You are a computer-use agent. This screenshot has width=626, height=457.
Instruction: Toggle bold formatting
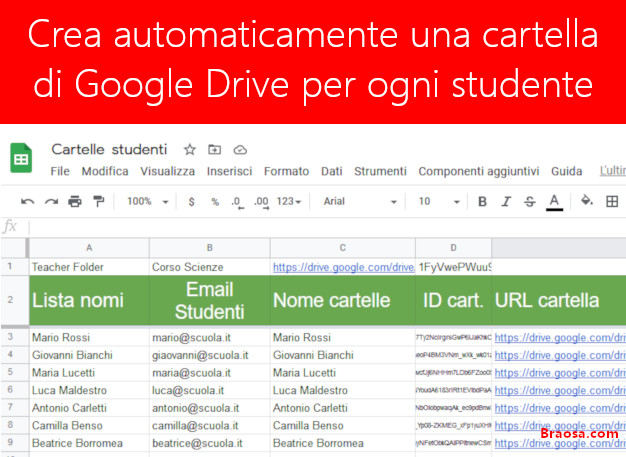click(x=482, y=202)
